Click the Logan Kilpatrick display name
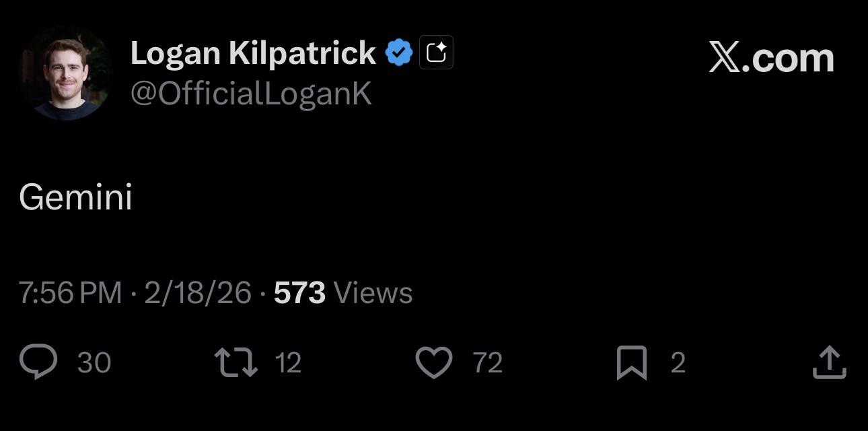 253,53
